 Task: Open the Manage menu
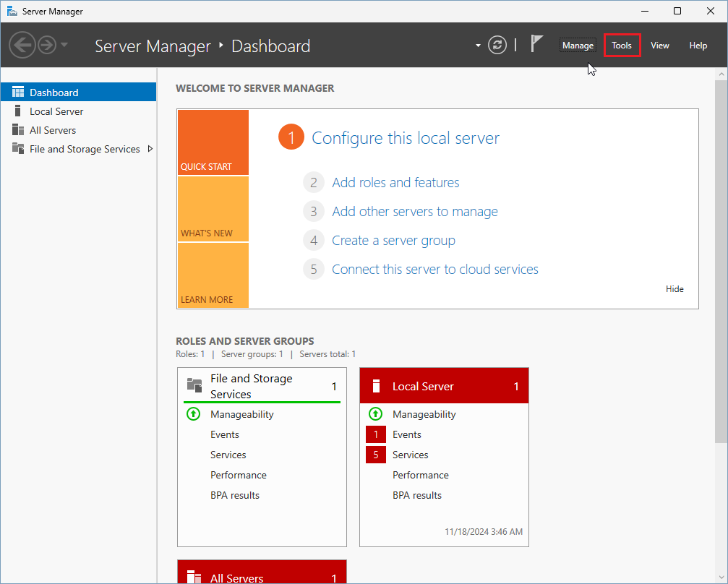coord(578,45)
